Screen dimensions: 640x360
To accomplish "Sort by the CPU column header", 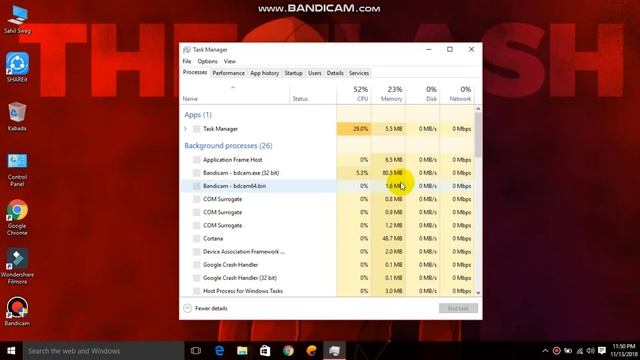I will (x=354, y=94).
